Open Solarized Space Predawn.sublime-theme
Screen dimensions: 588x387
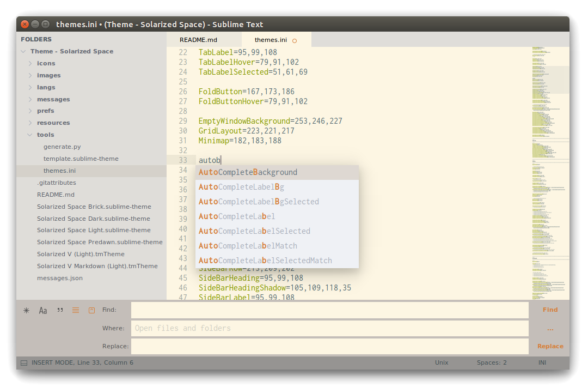tap(100, 242)
